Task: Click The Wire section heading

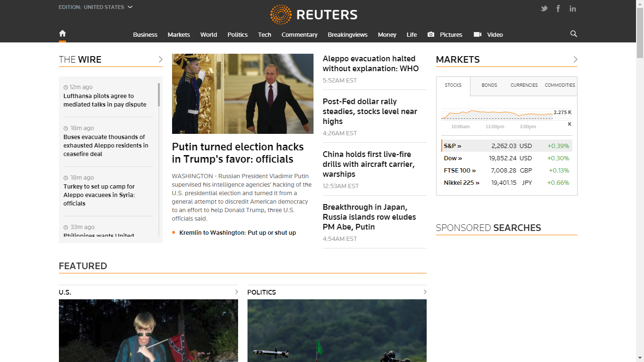Action: pos(80,59)
